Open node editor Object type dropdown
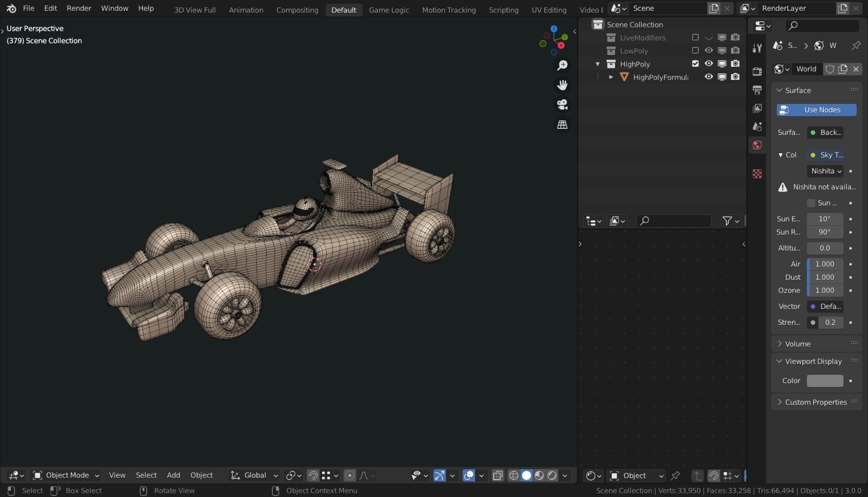Screen dimensions: 868x497 (x=636, y=476)
